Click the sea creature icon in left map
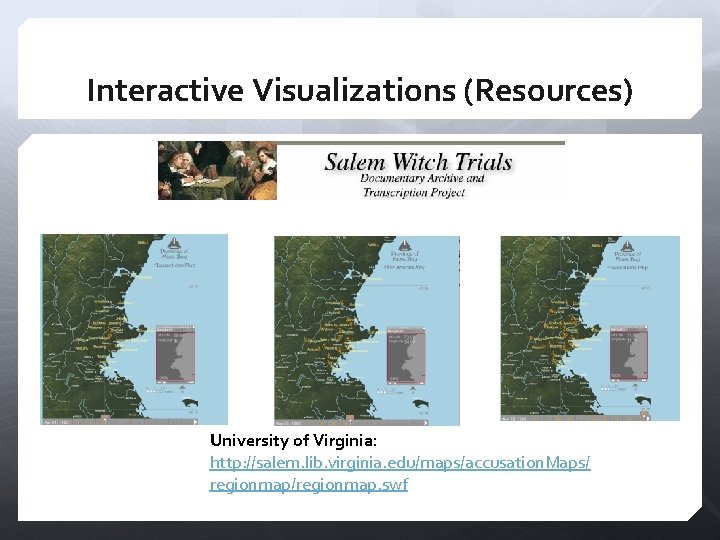720x540 pixels. (191, 404)
